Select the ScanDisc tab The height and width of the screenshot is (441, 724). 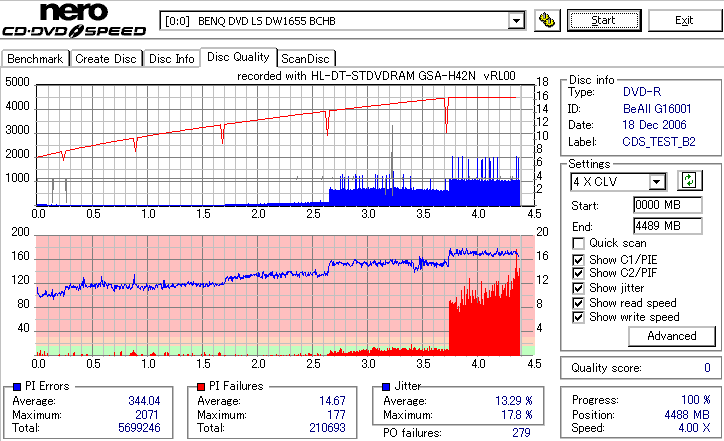[305, 59]
